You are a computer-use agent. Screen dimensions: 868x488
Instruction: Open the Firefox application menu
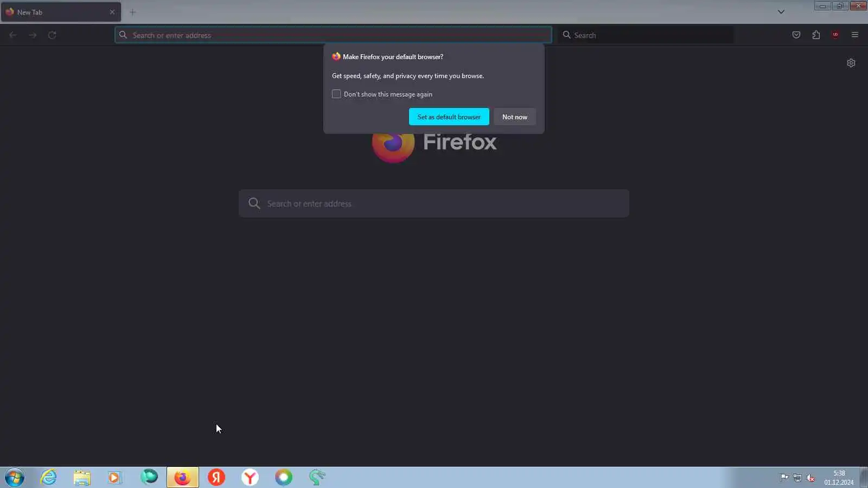coord(855,35)
